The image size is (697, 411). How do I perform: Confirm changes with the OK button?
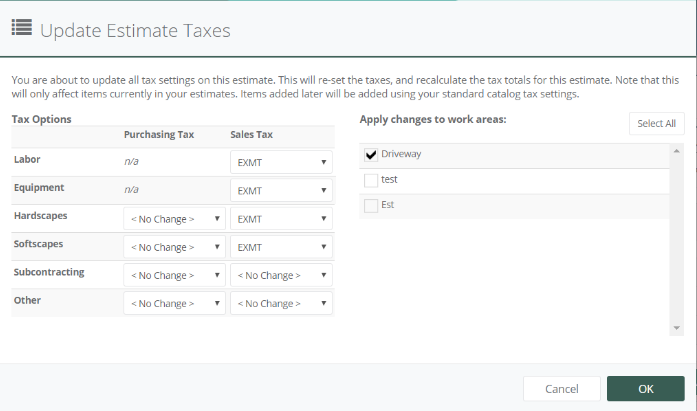pos(645,389)
